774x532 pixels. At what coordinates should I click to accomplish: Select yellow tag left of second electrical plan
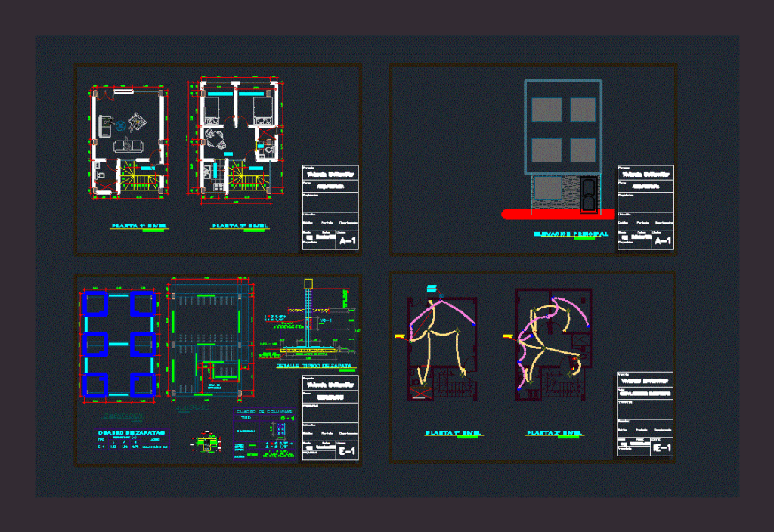point(508,336)
